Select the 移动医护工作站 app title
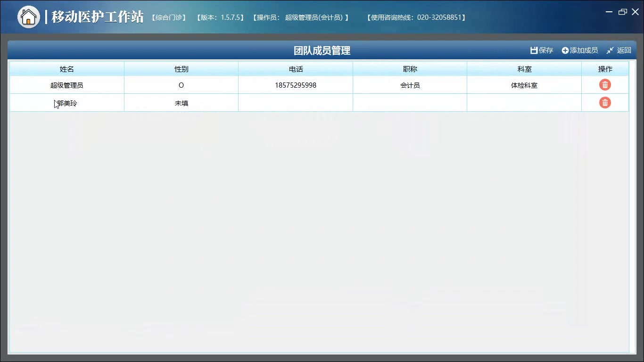This screenshot has width=644, height=362. (x=98, y=17)
